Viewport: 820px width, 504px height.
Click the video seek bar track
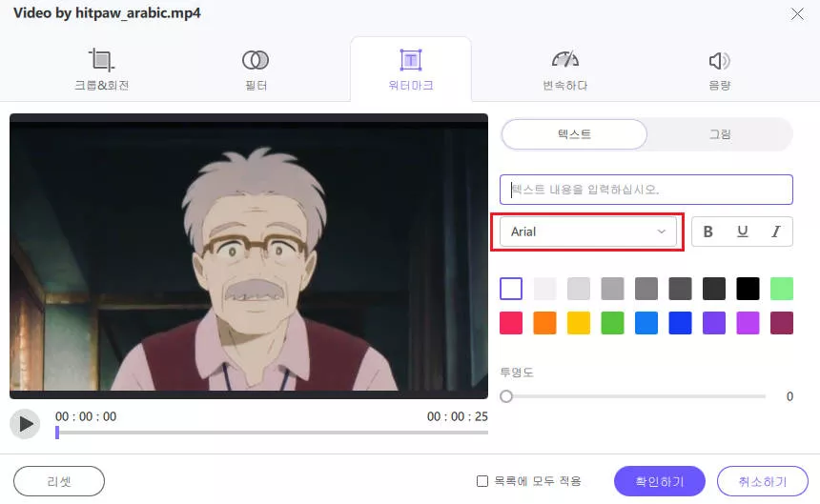click(x=272, y=433)
